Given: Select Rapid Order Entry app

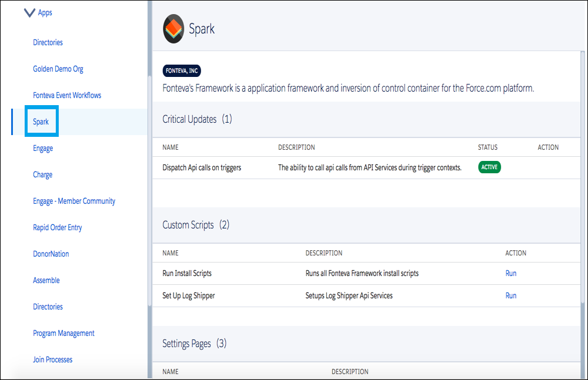Looking at the screenshot, I should point(58,227).
